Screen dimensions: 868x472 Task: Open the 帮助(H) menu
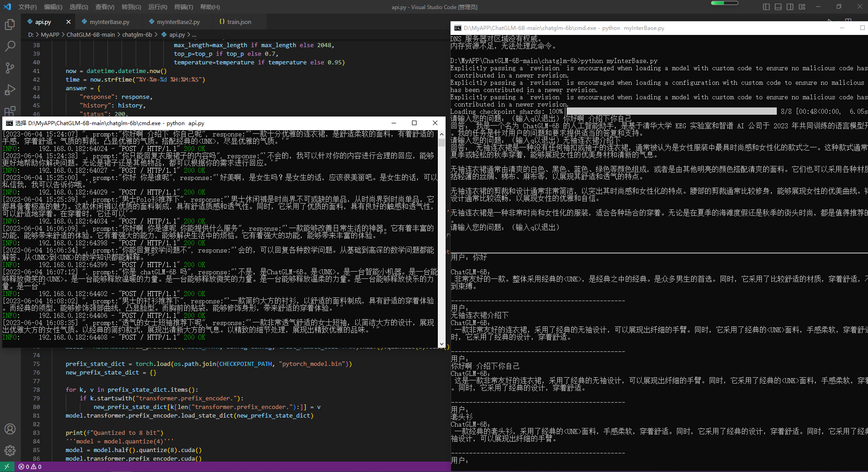click(210, 7)
